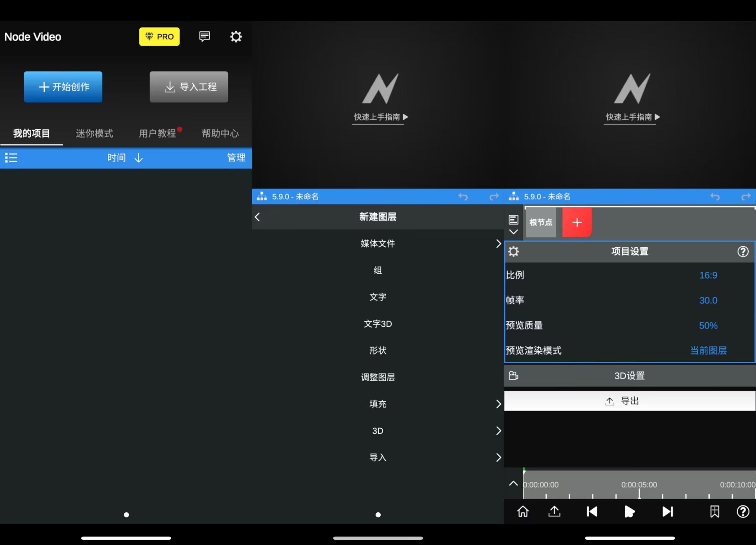Skip to the previous frame marker
This screenshot has height=545, width=756.
tap(592, 511)
